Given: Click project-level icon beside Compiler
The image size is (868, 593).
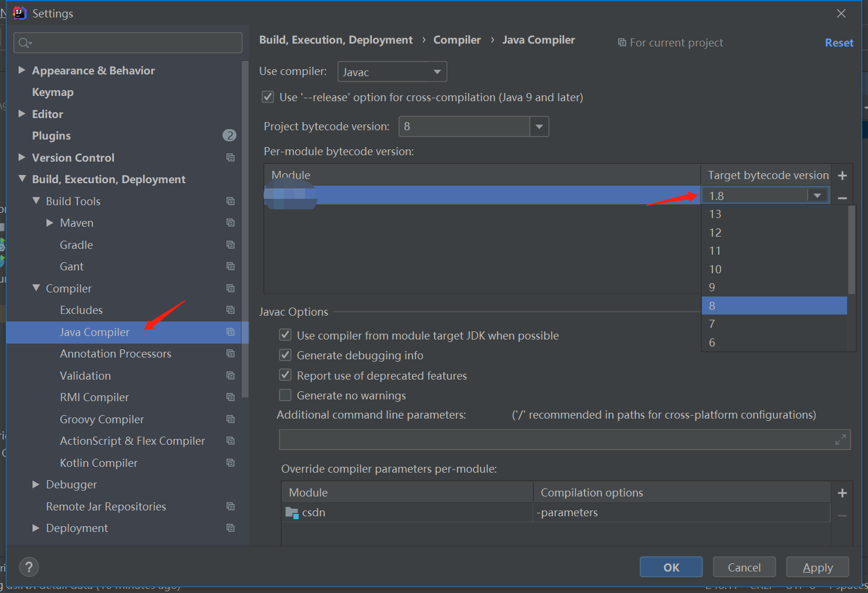Looking at the screenshot, I should tap(231, 288).
